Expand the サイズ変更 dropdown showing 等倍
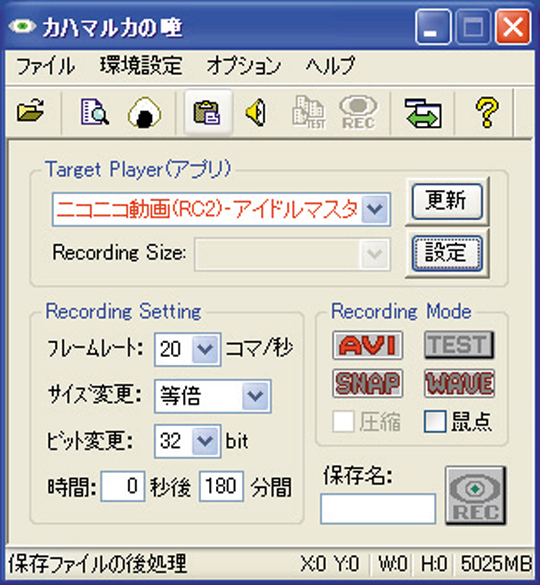This screenshot has width=540, height=585. pyautogui.click(x=255, y=396)
